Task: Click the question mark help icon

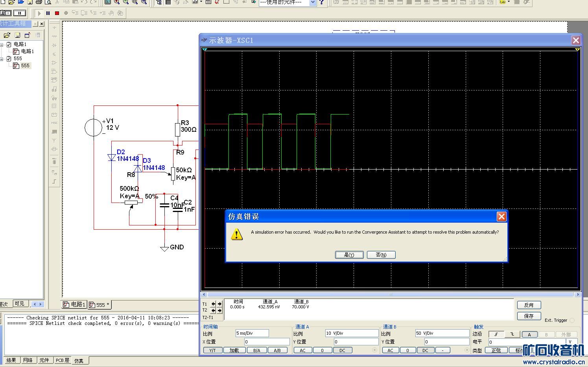Action: 322,2
